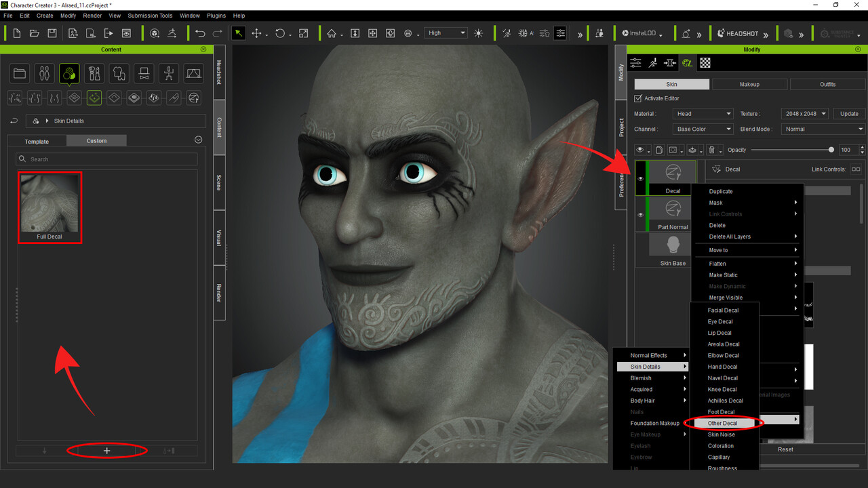Viewport: 868px width, 488px height.
Task: Select Skin Details in the submenu
Action: click(x=651, y=367)
